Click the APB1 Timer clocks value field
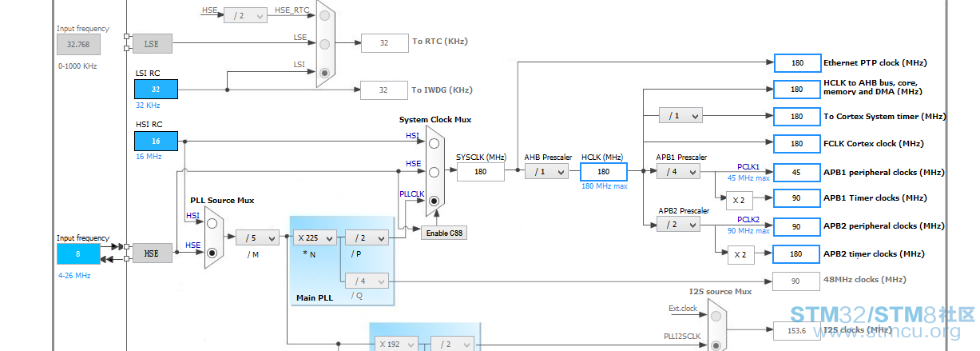The image size is (980, 351). [x=797, y=197]
